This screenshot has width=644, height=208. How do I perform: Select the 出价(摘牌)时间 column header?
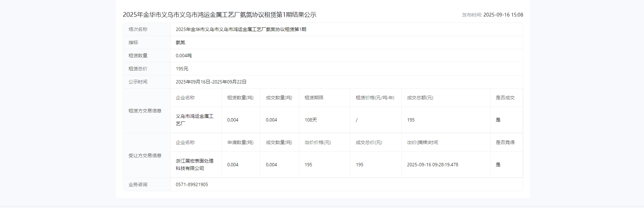[x=422, y=142]
